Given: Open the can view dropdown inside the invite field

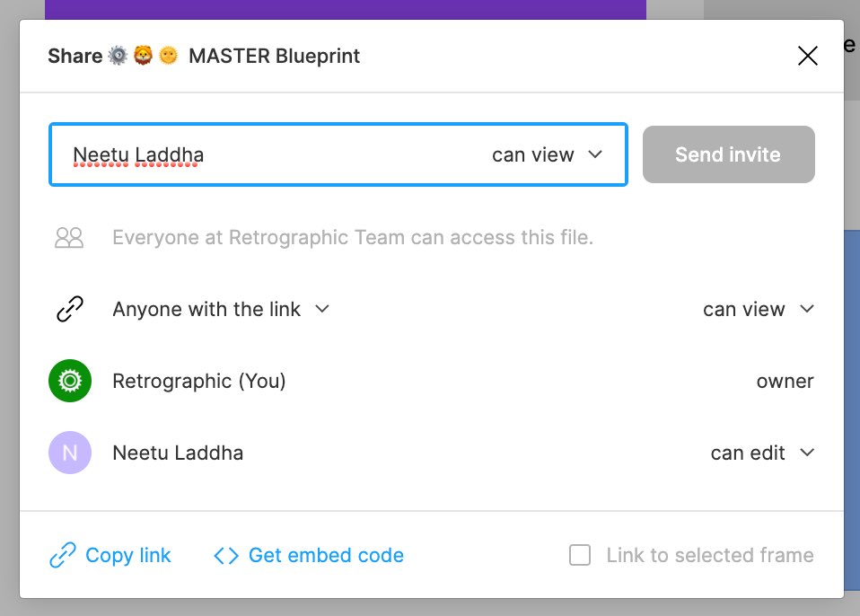Looking at the screenshot, I should click(546, 154).
